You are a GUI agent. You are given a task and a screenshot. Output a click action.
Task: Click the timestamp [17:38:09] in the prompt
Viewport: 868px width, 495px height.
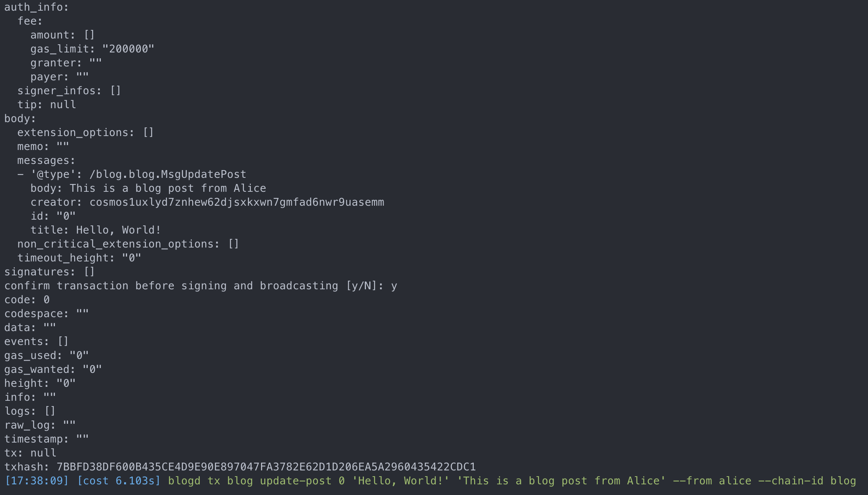[x=36, y=481]
